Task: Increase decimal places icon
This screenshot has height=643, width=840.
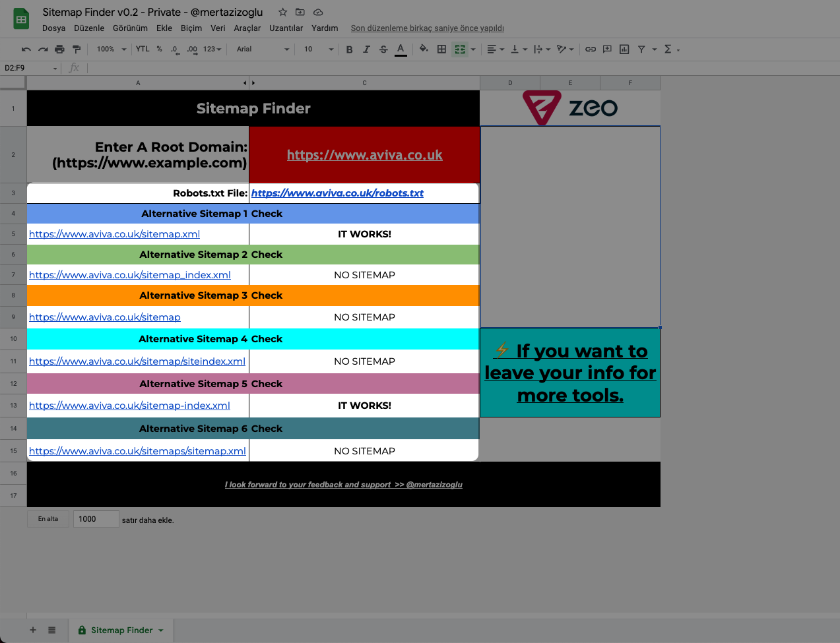Action: (x=192, y=49)
